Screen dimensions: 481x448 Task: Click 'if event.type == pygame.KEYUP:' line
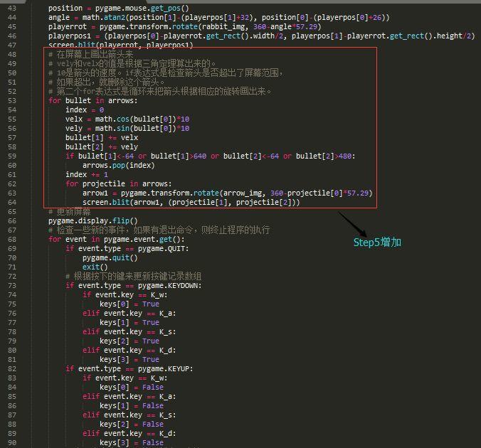pos(129,369)
